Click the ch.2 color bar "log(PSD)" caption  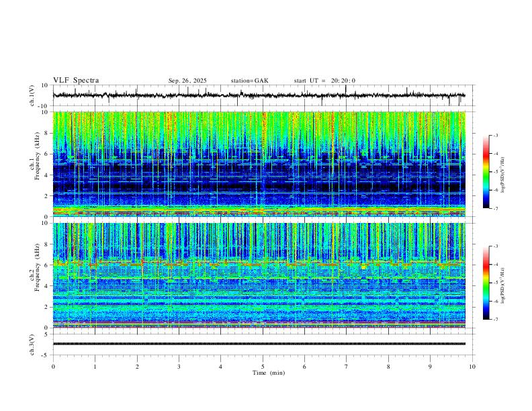[503, 286]
